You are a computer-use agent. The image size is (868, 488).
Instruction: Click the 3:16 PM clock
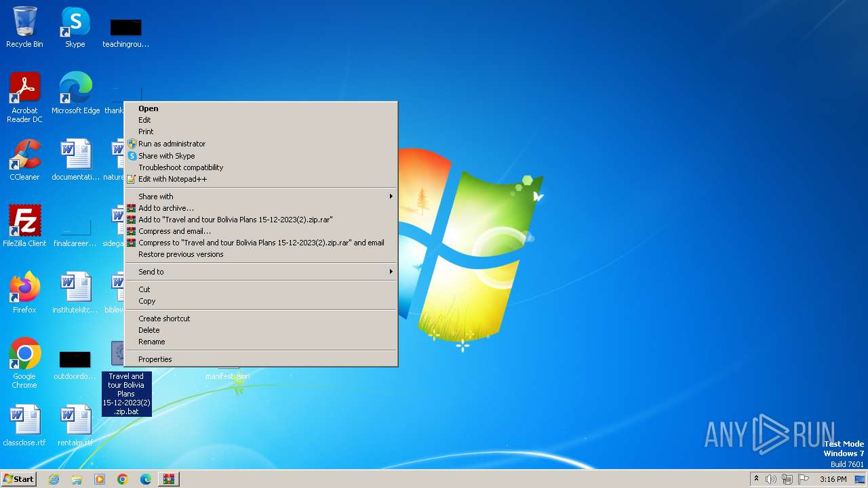pyautogui.click(x=833, y=479)
